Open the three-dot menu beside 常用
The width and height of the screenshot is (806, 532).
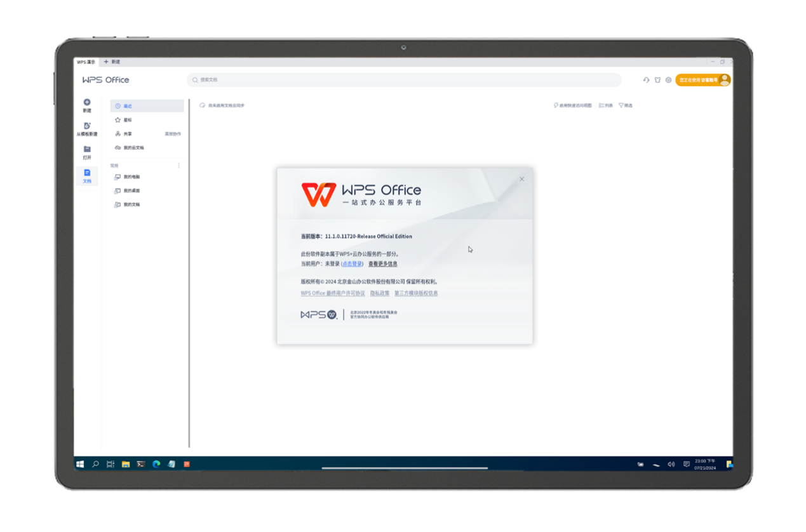tap(178, 166)
